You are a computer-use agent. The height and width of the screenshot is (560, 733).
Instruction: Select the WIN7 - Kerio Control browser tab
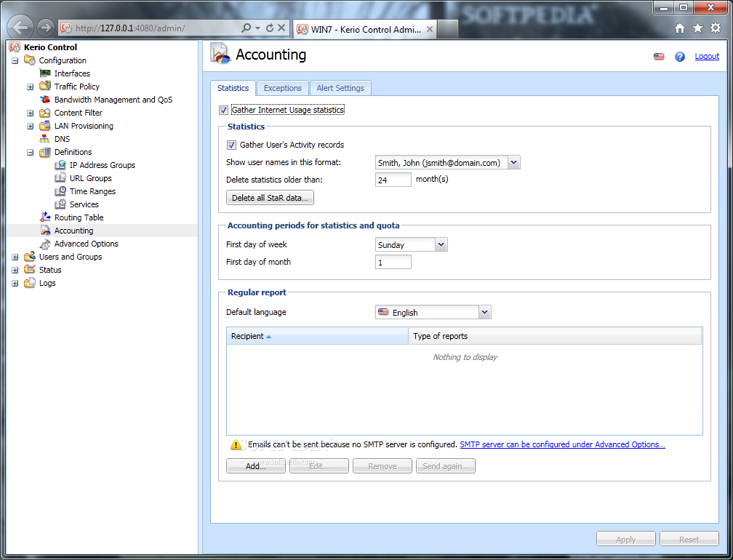click(x=364, y=29)
